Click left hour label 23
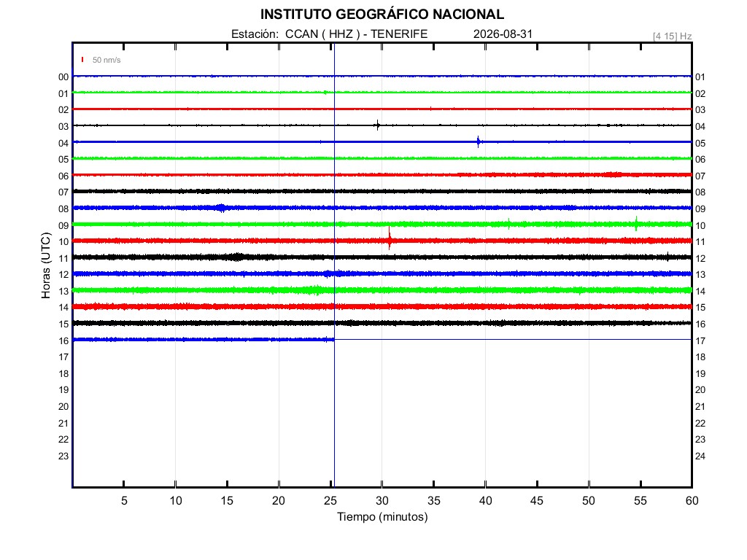The image size is (747, 560). [63, 456]
